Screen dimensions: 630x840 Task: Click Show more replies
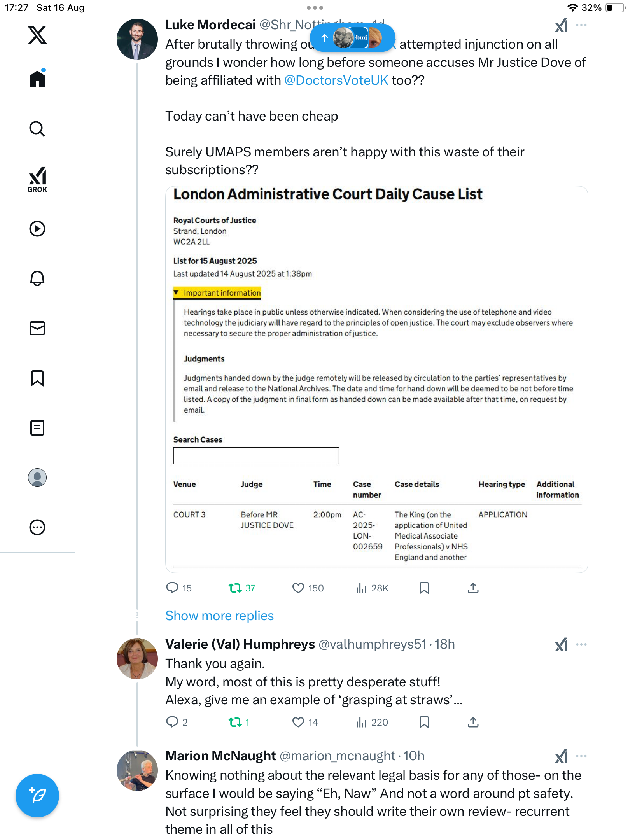(219, 616)
